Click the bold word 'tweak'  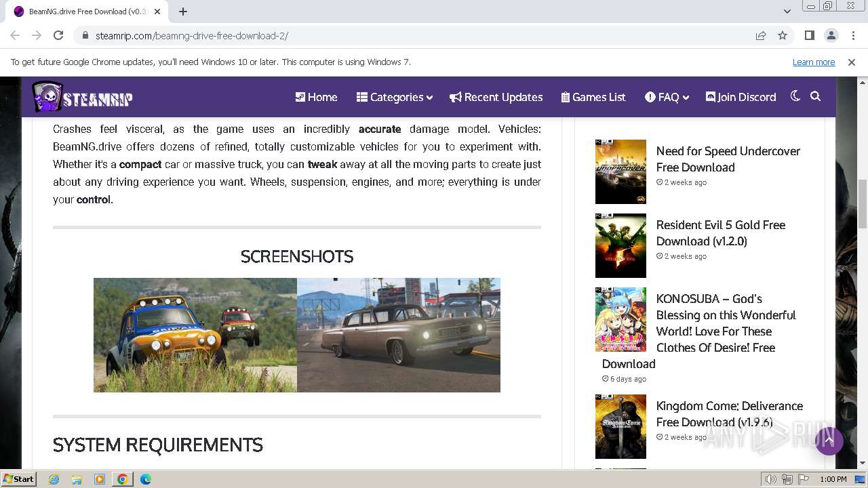(322, 164)
